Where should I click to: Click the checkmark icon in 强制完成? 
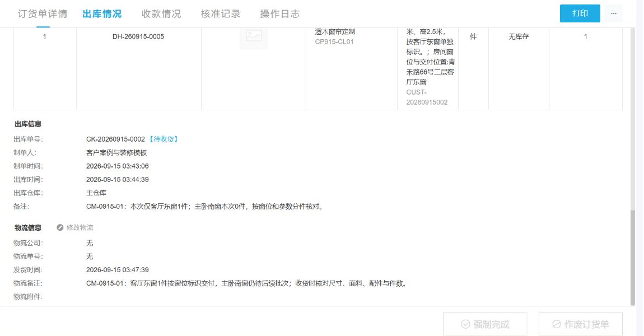pyautogui.click(x=465, y=324)
